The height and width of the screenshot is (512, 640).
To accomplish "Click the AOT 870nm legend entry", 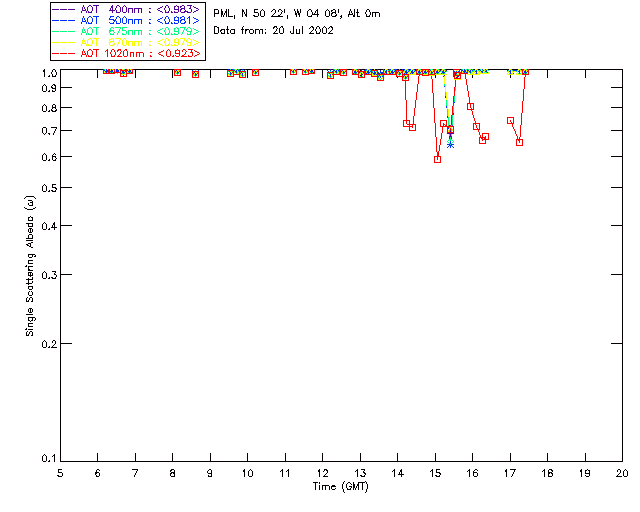I will click(126, 42).
